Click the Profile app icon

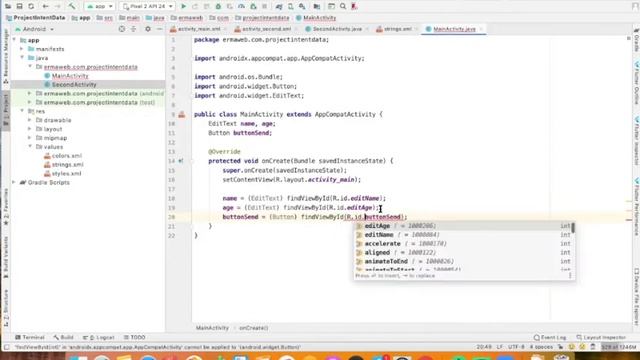point(241,6)
